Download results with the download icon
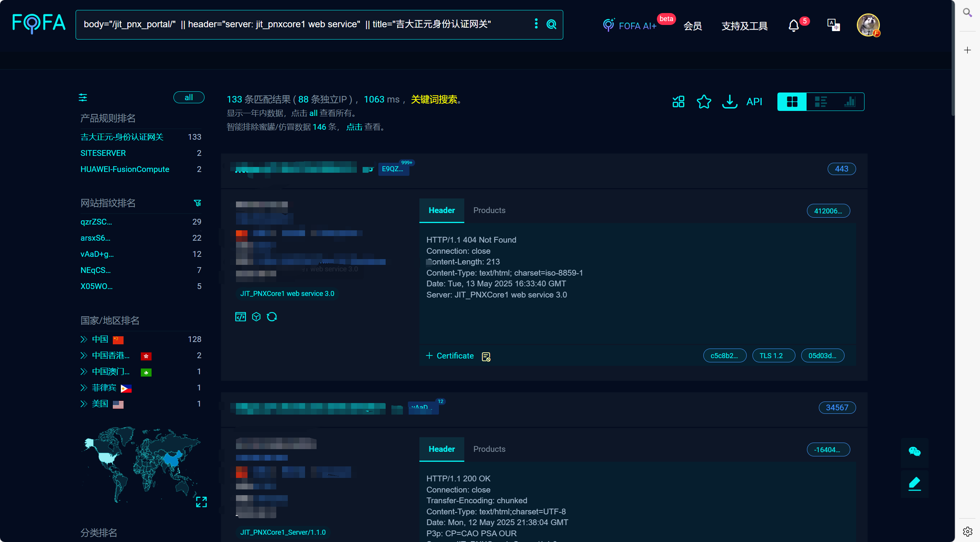980x542 pixels. tap(729, 102)
